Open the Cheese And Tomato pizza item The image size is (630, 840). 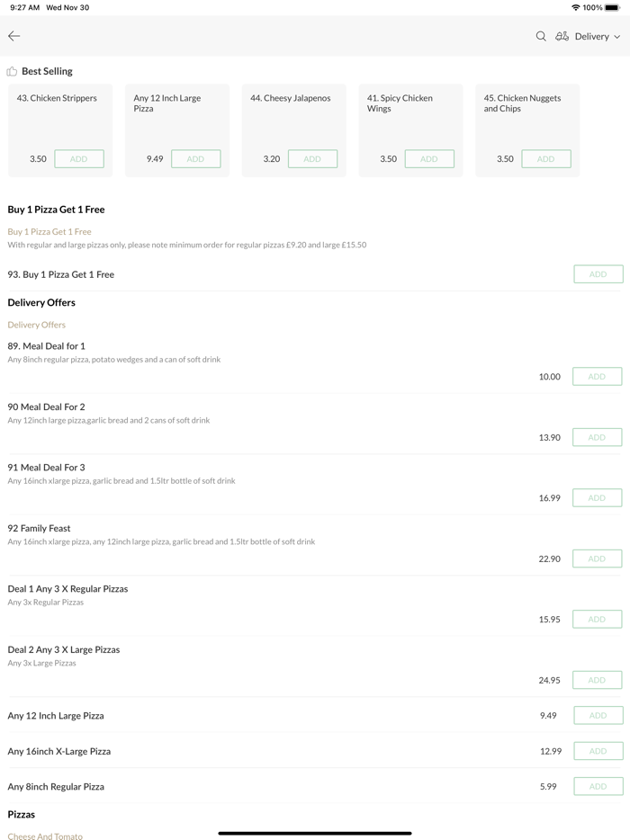(45, 836)
